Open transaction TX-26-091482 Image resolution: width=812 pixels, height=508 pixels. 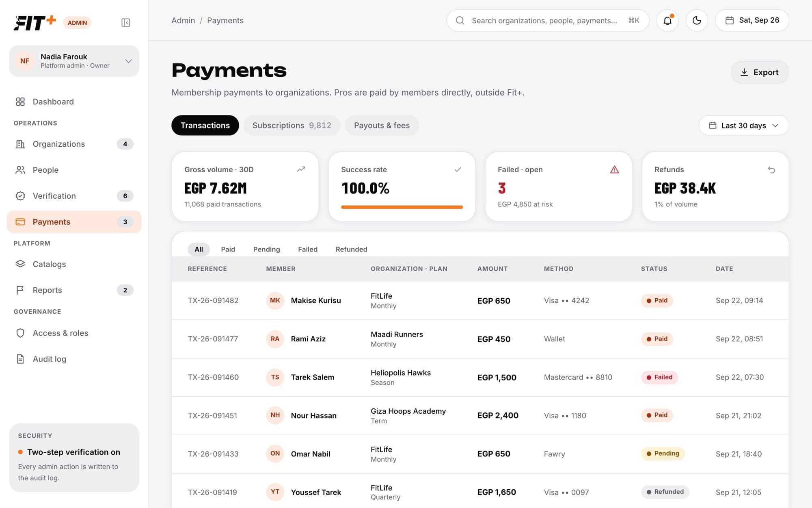[213, 301]
